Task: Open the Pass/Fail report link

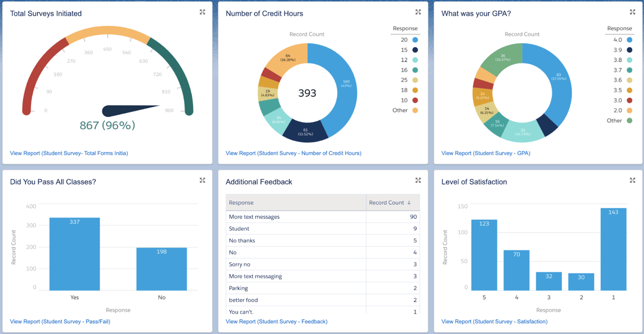Action: click(59, 321)
